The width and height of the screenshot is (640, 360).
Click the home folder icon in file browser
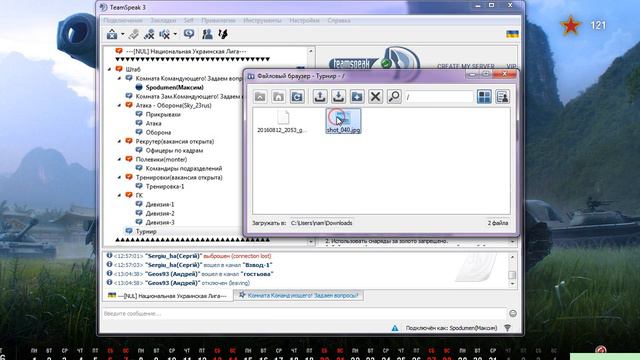point(278,97)
